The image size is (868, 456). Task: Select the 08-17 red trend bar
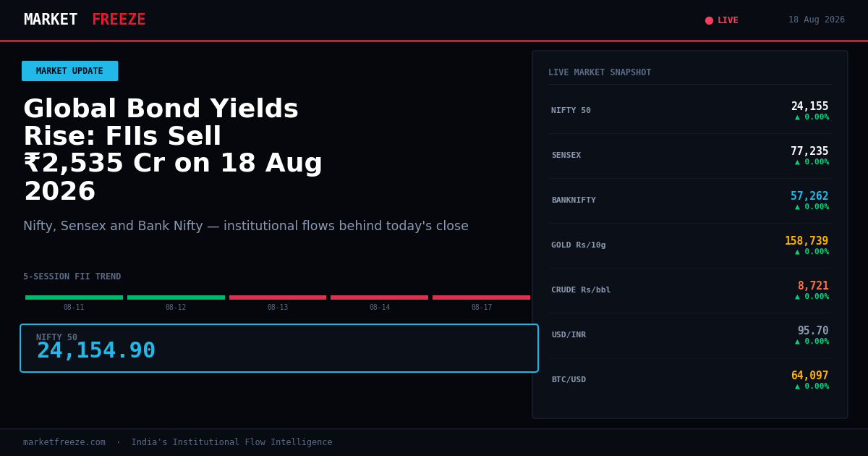pos(481,297)
